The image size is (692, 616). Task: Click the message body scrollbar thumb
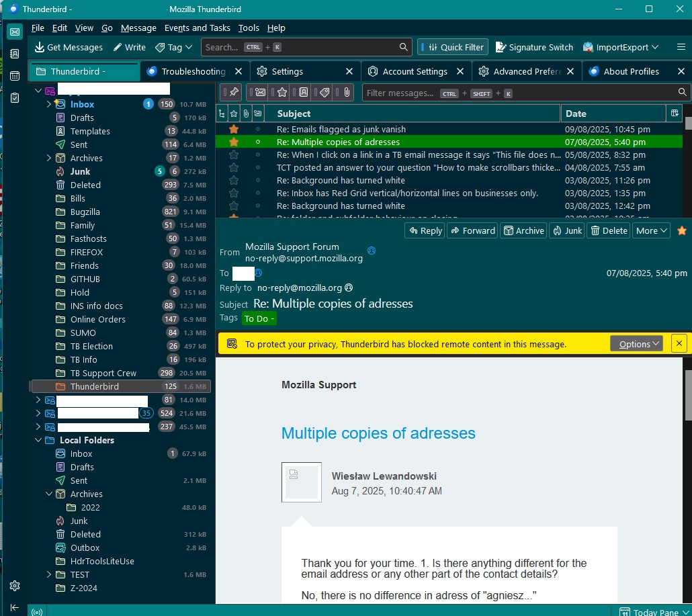688,396
